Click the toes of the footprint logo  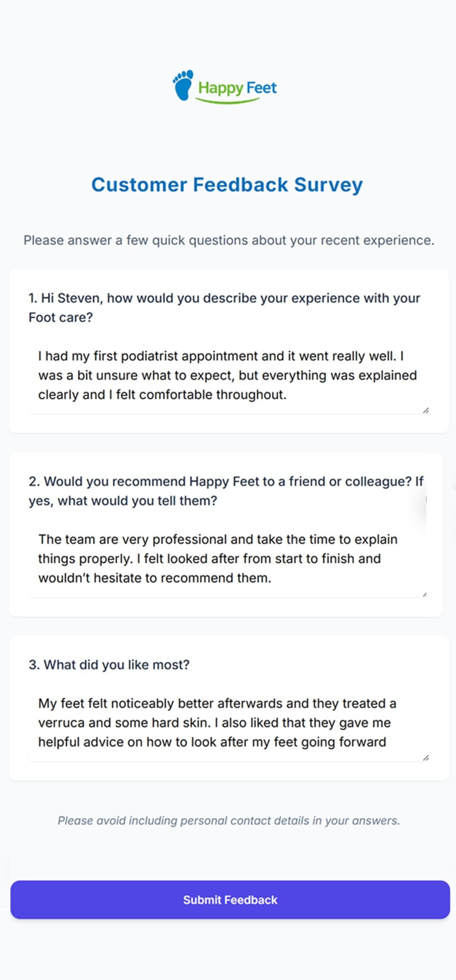coord(182,76)
